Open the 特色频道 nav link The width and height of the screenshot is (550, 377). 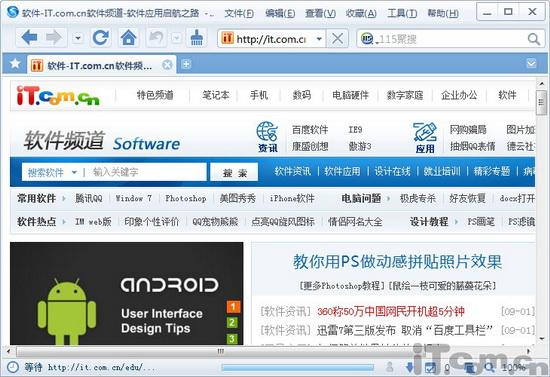click(x=155, y=95)
